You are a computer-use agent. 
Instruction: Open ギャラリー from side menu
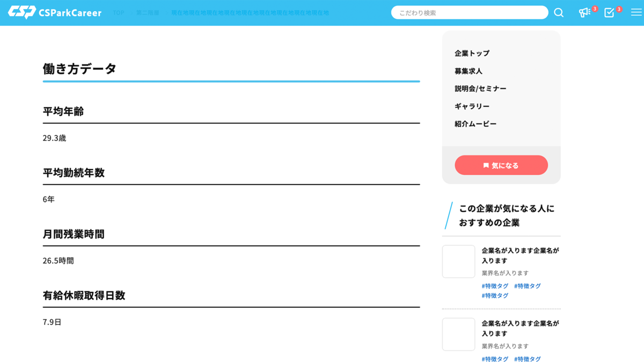[472, 106]
